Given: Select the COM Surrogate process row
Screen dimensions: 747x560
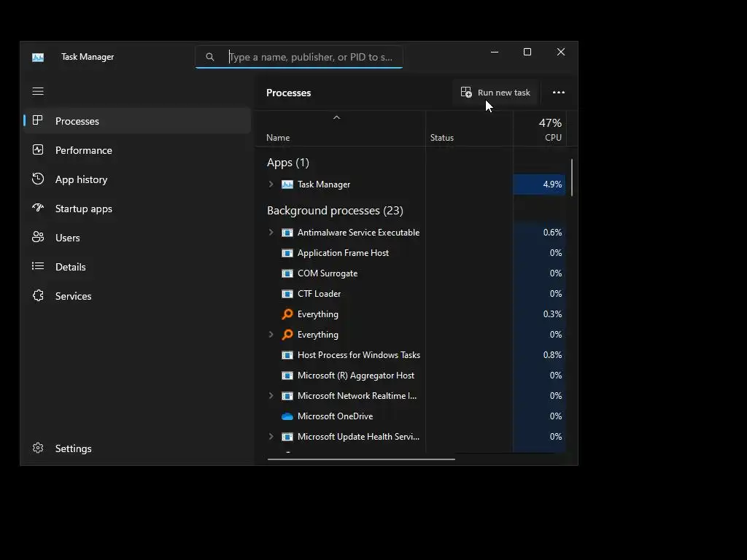Looking at the screenshot, I should (328, 273).
